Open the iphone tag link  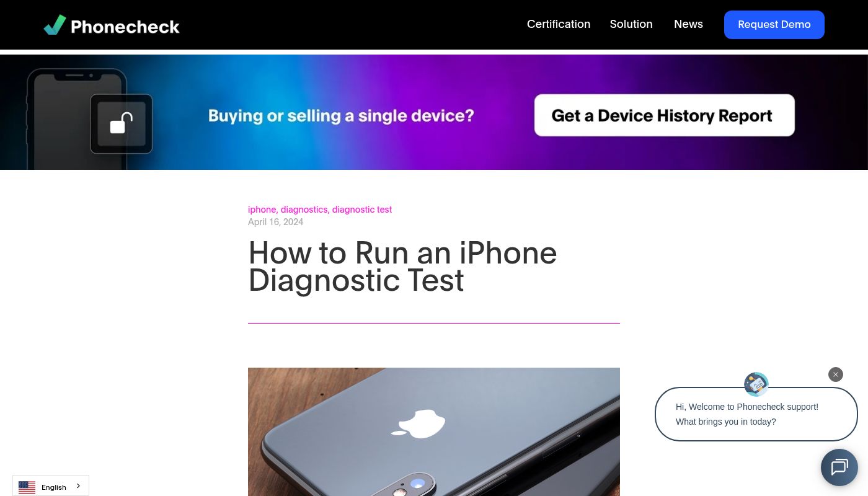[262, 210]
